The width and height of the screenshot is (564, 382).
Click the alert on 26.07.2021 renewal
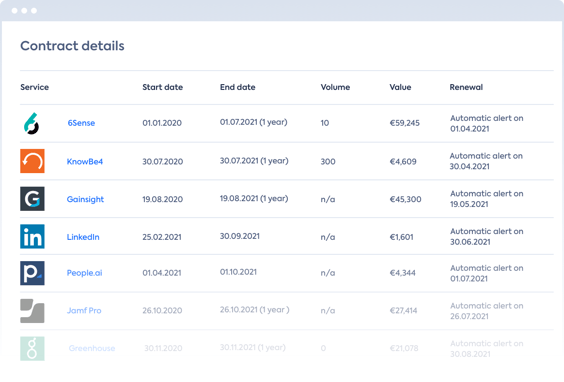click(x=486, y=311)
